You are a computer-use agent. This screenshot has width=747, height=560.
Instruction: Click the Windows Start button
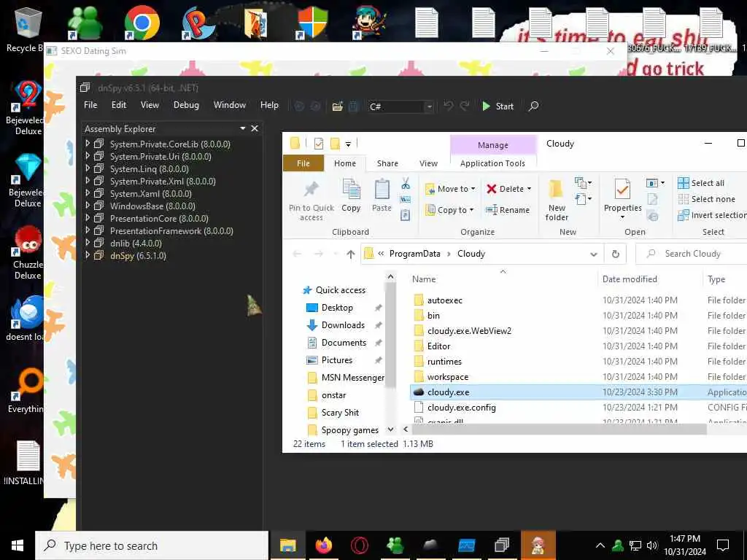pos(18,545)
